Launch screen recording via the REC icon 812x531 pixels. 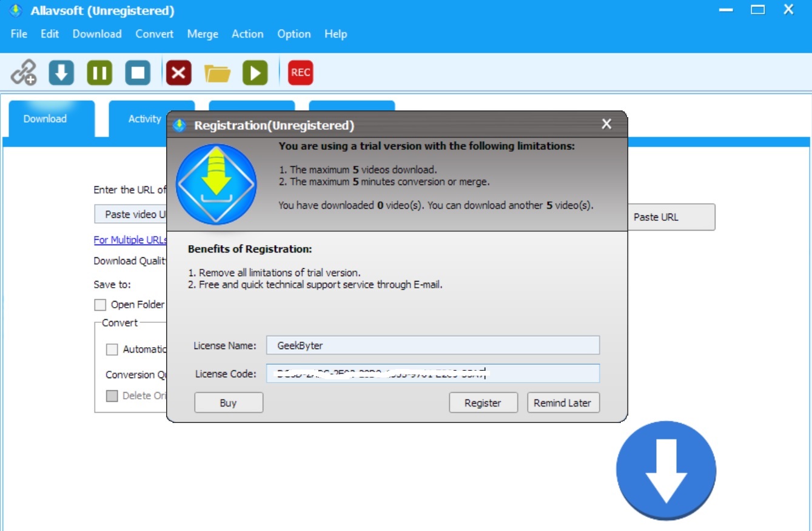point(300,72)
